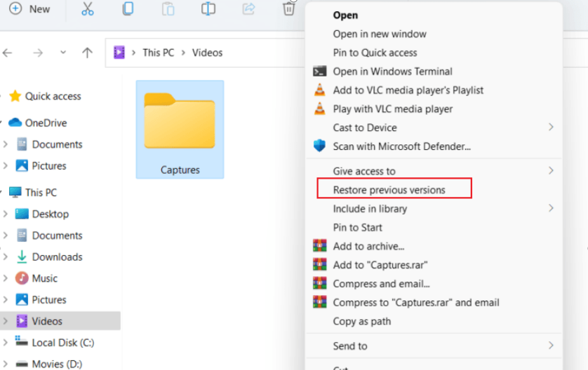Click the New button in toolbar
588x370 pixels.
tap(29, 9)
